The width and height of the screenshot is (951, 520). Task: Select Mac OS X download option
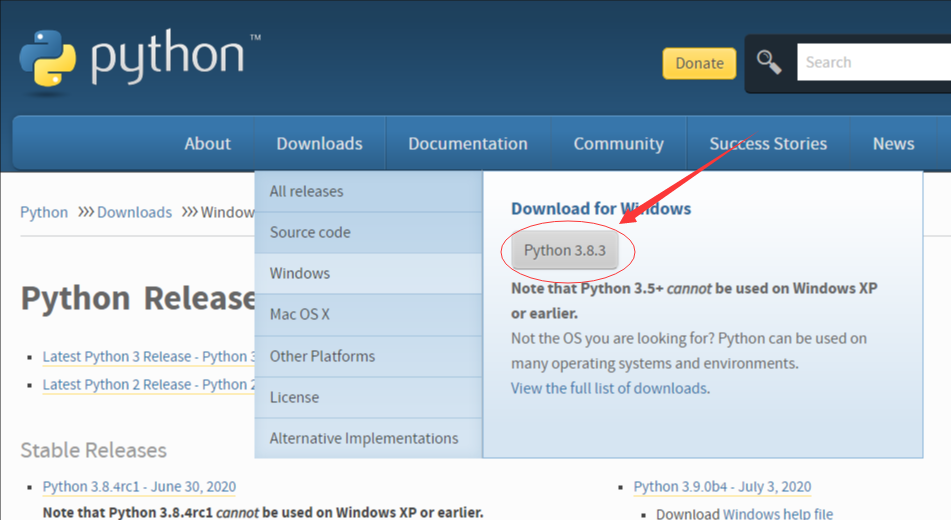pos(299,314)
